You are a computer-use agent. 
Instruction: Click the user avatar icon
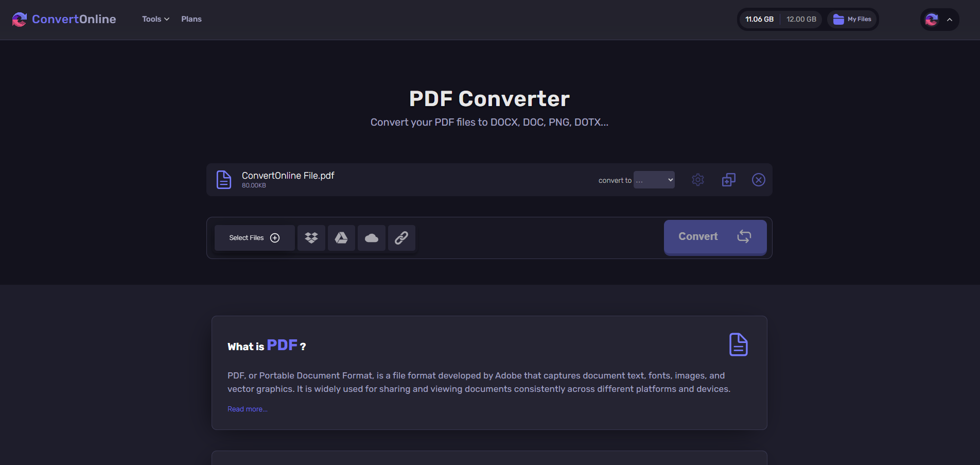click(x=932, y=20)
